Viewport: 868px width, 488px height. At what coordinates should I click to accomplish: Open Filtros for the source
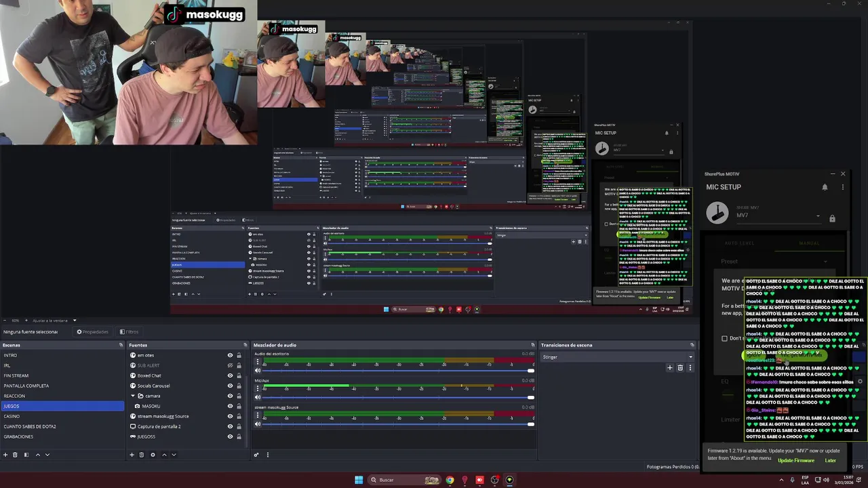(x=129, y=332)
